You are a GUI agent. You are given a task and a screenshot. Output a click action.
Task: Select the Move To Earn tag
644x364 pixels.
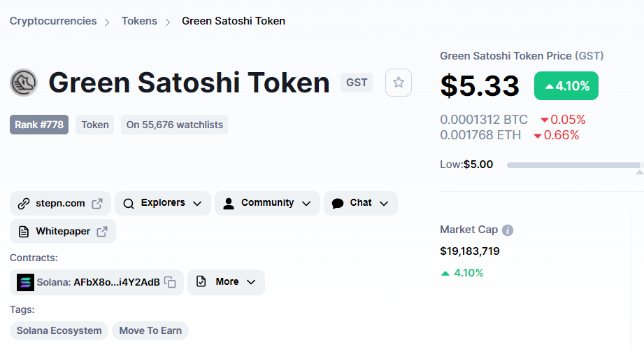click(x=150, y=330)
